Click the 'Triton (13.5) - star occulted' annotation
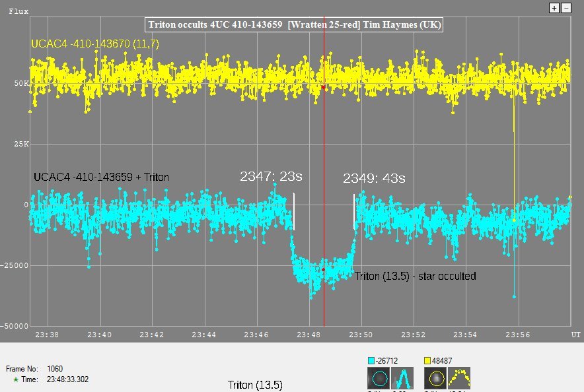The image size is (584, 392). coord(416,277)
